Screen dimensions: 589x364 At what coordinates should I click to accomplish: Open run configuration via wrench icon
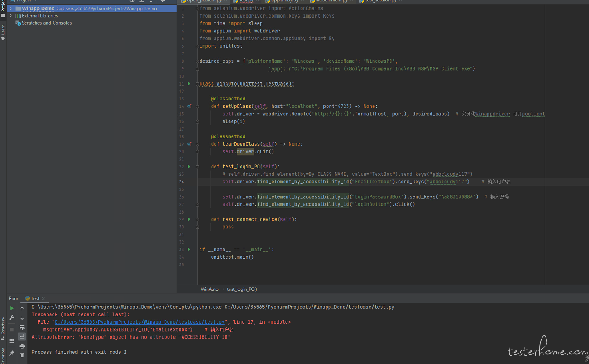[12, 318]
